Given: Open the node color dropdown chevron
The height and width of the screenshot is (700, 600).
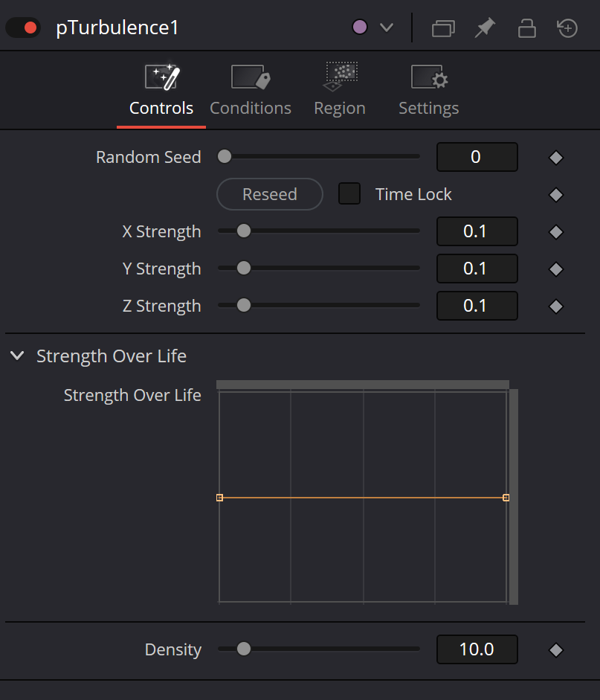Looking at the screenshot, I should point(387,28).
